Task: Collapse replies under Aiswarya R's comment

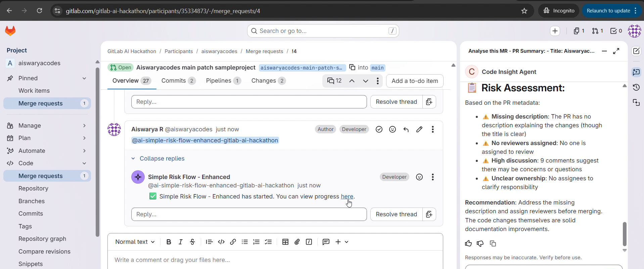Action: click(158, 159)
